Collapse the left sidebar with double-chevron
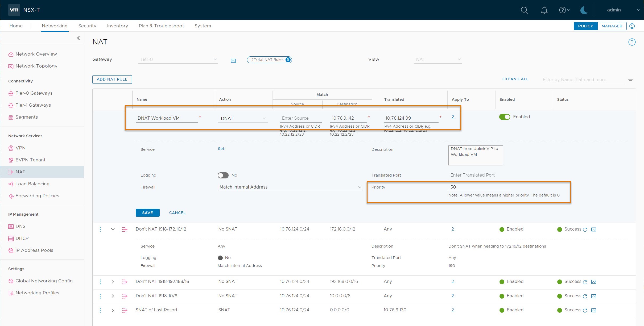The height and width of the screenshot is (326, 644). tap(78, 38)
